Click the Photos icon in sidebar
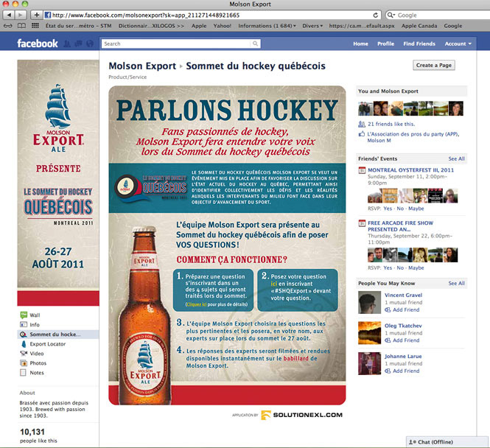 (23, 363)
